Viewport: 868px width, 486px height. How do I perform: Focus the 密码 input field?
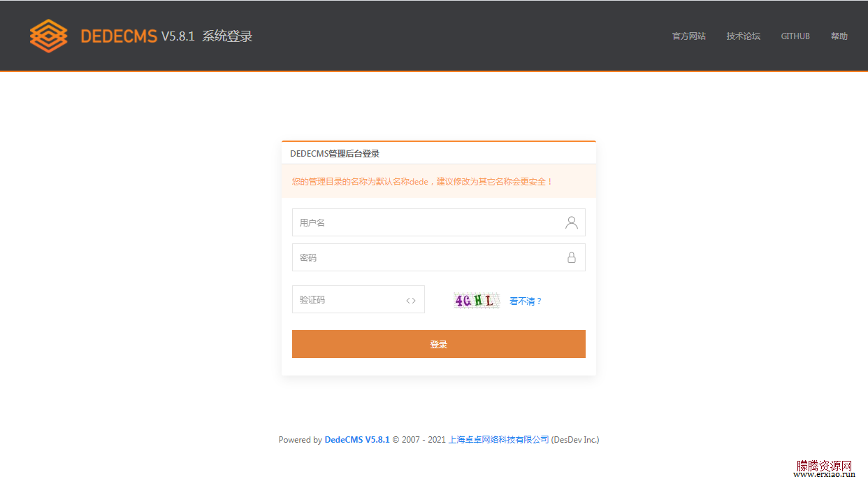tap(439, 257)
